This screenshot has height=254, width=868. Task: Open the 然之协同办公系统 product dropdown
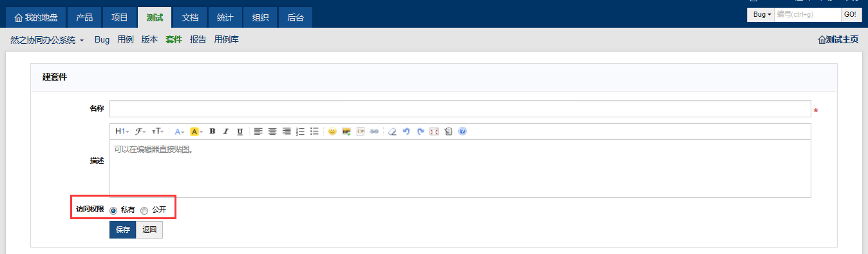pyautogui.click(x=47, y=40)
